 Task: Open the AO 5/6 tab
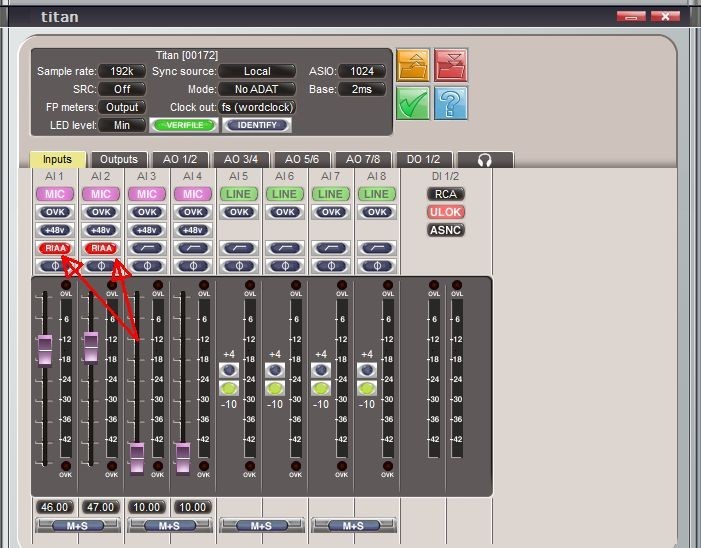click(302, 160)
